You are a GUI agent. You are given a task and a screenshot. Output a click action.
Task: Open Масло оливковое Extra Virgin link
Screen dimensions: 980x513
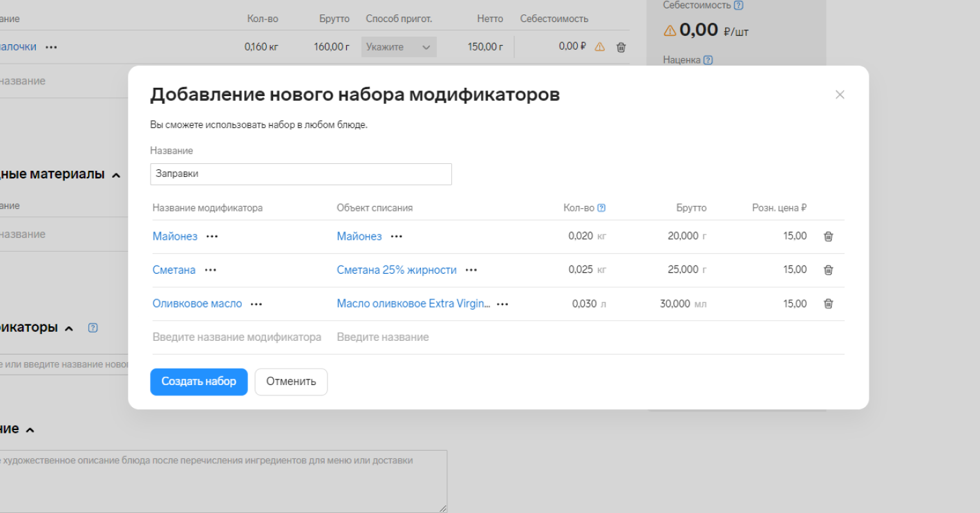(414, 304)
